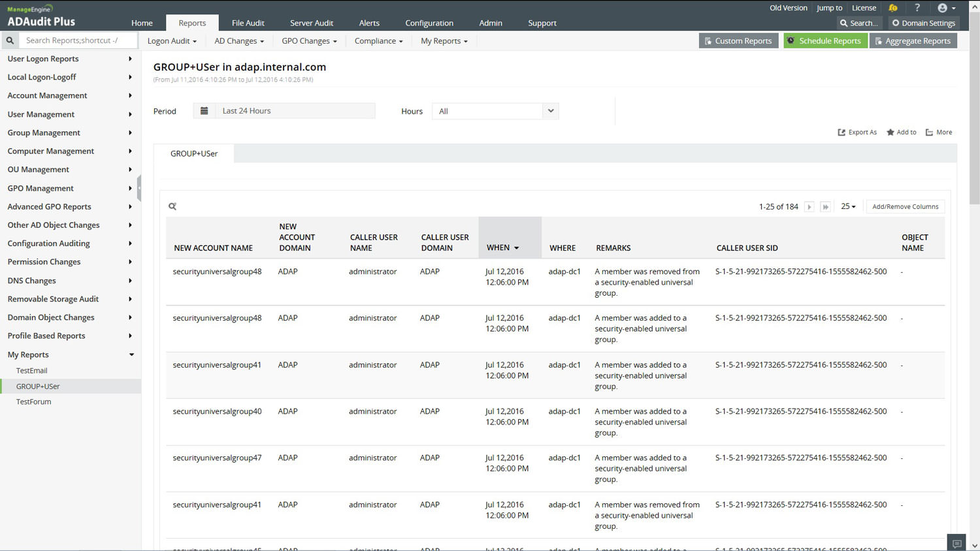Go to next page of results
The image size is (980, 551).
[809, 207]
